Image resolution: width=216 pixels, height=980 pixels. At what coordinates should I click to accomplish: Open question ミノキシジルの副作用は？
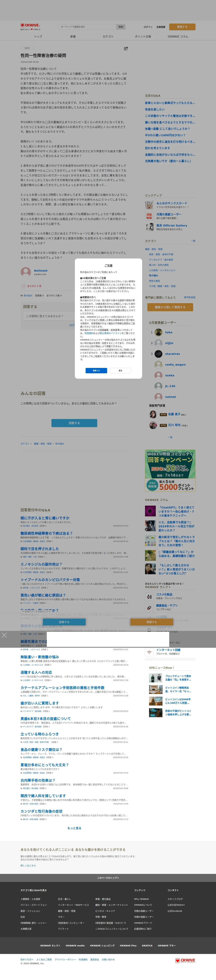(x=41, y=564)
